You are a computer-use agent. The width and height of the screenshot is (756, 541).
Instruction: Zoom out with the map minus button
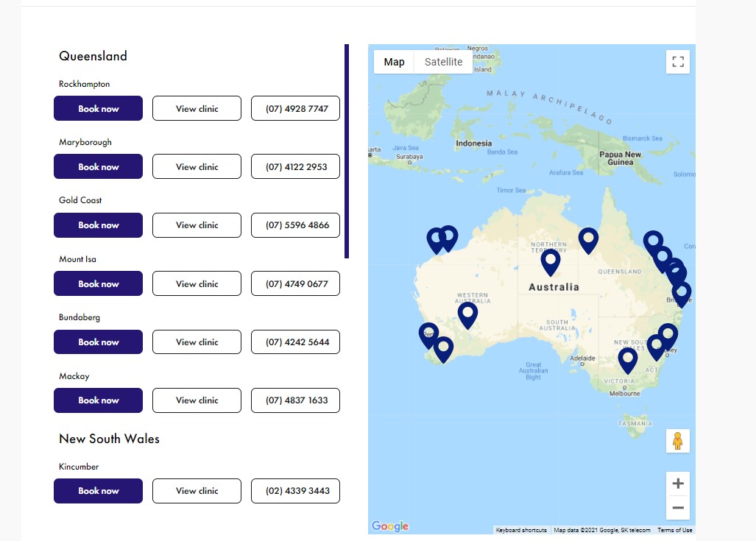click(x=678, y=508)
